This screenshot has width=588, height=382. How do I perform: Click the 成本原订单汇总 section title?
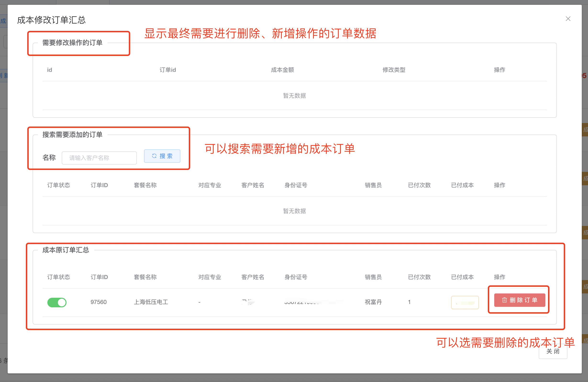[66, 250]
